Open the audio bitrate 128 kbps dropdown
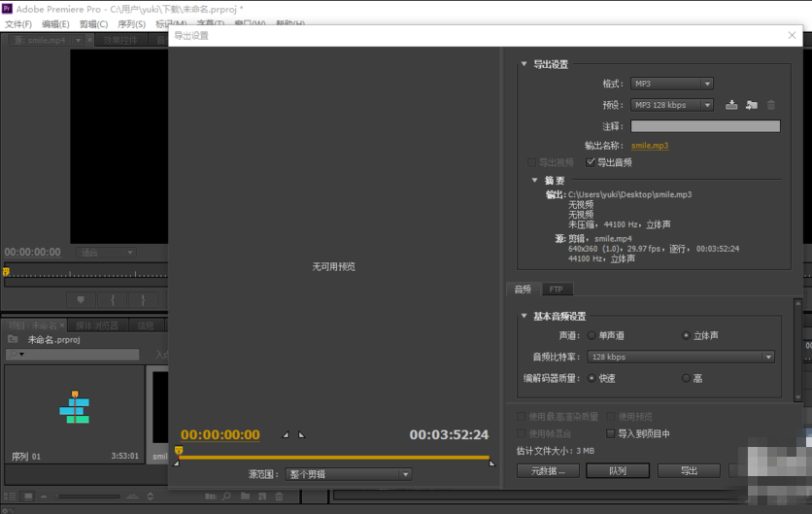This screenshot has width=812, height=514. (680, 357)
